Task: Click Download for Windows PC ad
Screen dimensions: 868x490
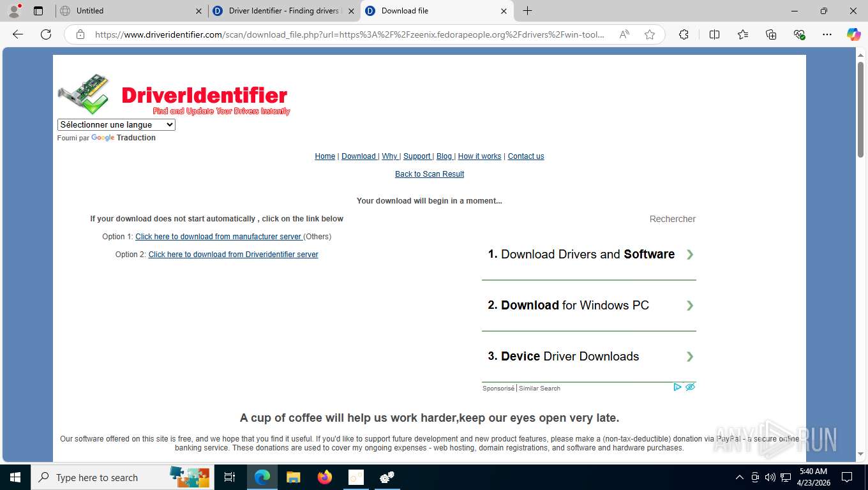Action: pos(588,306)
